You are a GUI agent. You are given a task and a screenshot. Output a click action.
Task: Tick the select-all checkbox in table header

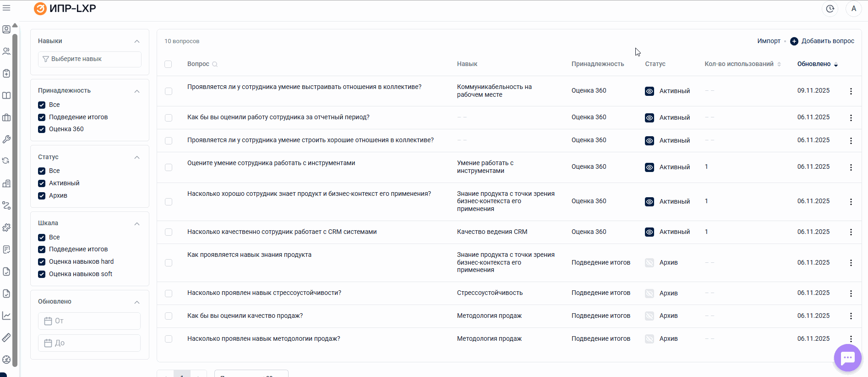pyautogui.click(x=168, y=64)
